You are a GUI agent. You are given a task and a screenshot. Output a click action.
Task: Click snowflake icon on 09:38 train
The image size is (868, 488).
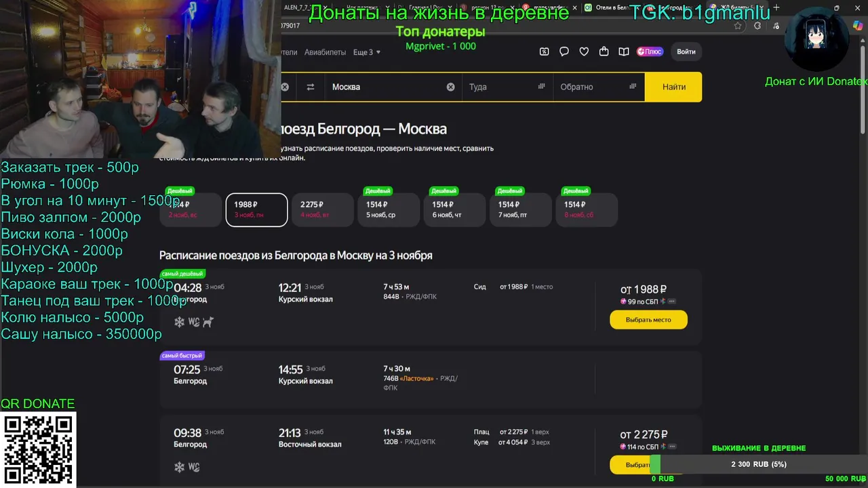[179, 467]
